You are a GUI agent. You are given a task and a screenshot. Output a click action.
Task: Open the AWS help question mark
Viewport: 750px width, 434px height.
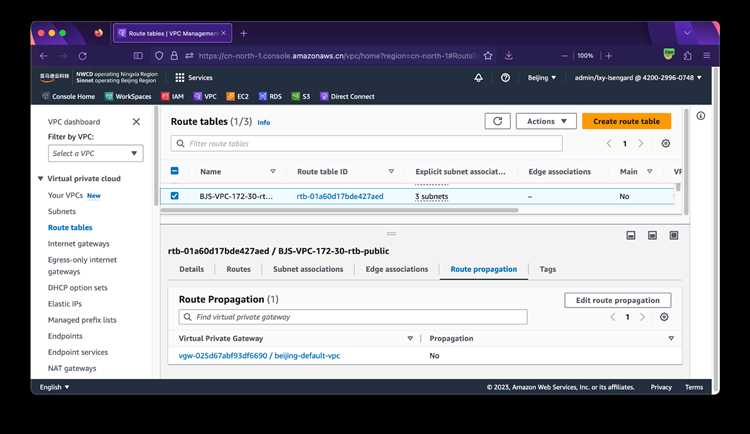(x=505, y=78)
